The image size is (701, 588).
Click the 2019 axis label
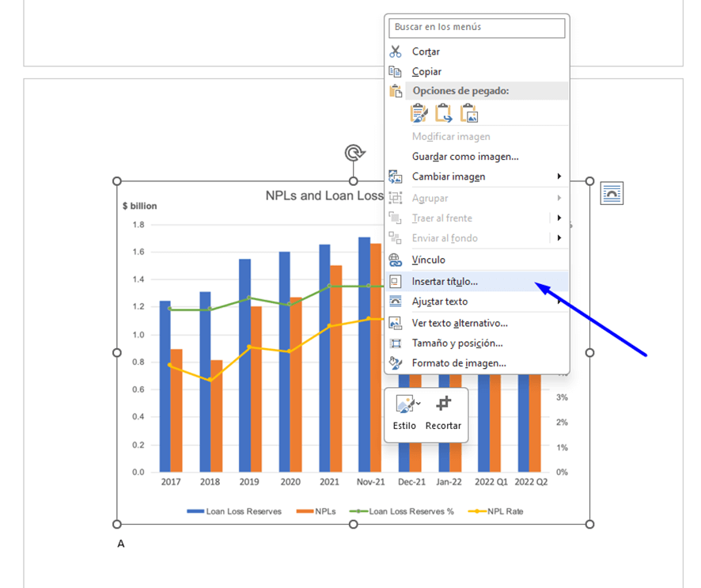click(x=249, y=482)
